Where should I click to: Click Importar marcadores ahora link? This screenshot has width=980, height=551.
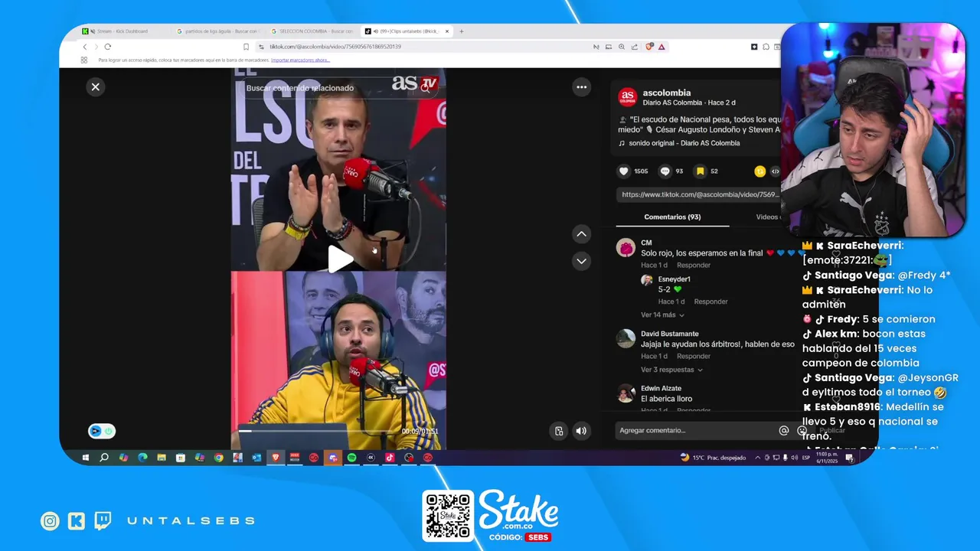300,60
